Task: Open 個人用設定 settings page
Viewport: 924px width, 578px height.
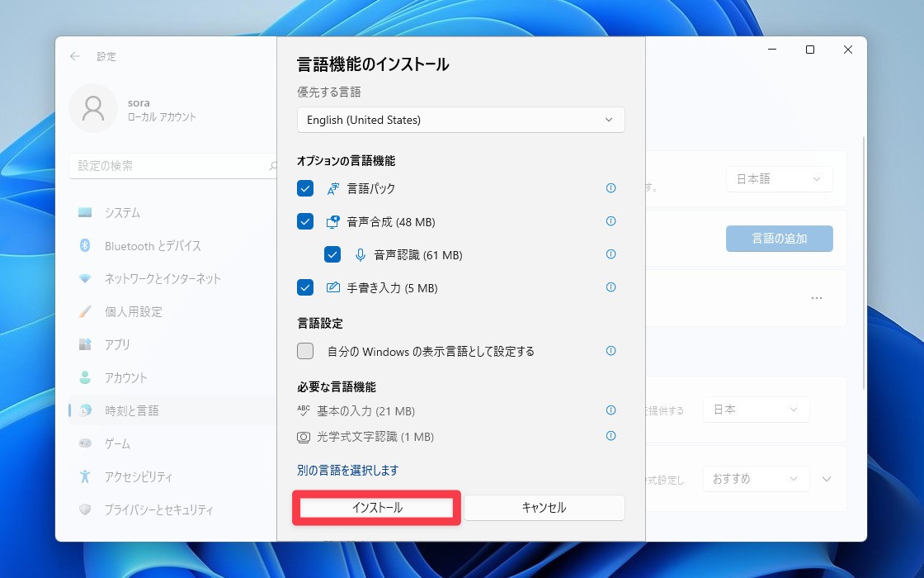Action: (x=172, y=311)
